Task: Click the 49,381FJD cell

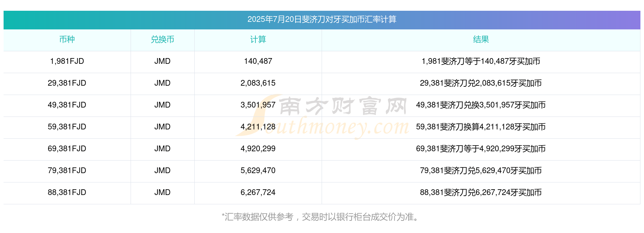Action: click(x=67, y=105)
